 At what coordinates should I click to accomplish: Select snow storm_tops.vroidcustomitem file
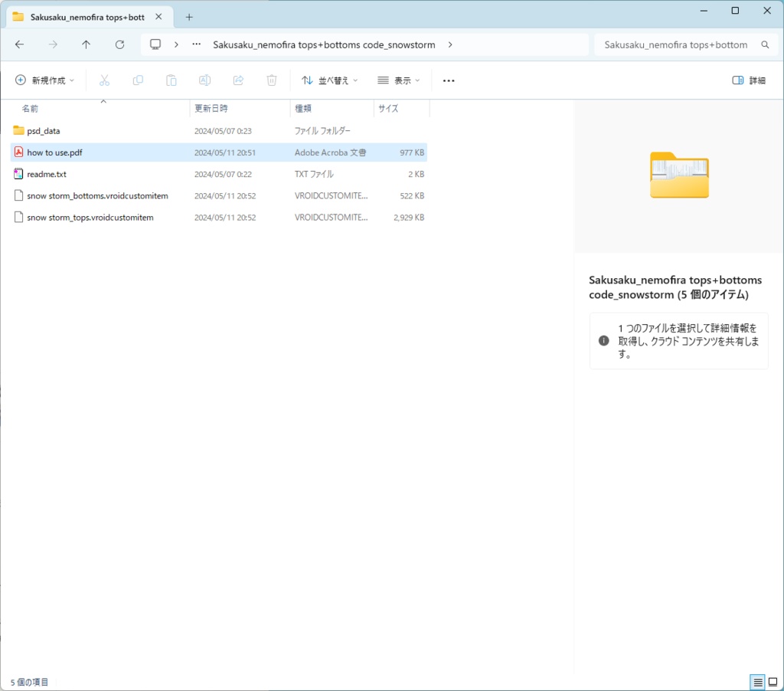click(x=218, y=217)
